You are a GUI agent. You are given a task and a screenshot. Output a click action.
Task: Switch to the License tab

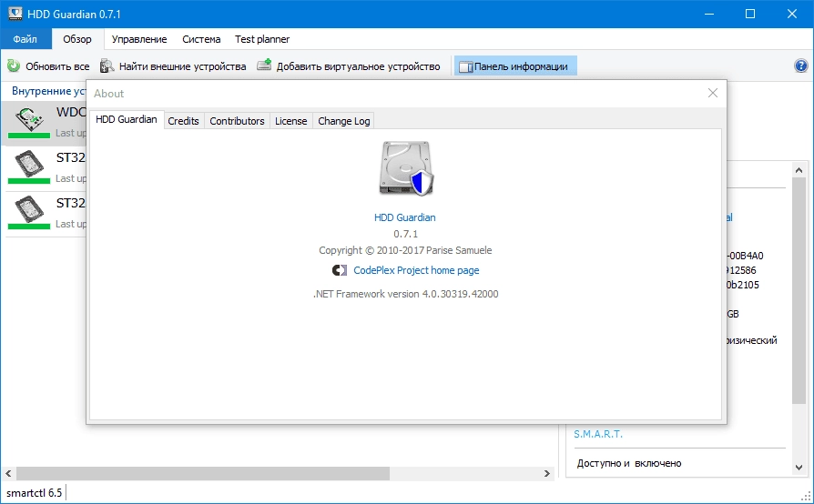click(290, 121)
